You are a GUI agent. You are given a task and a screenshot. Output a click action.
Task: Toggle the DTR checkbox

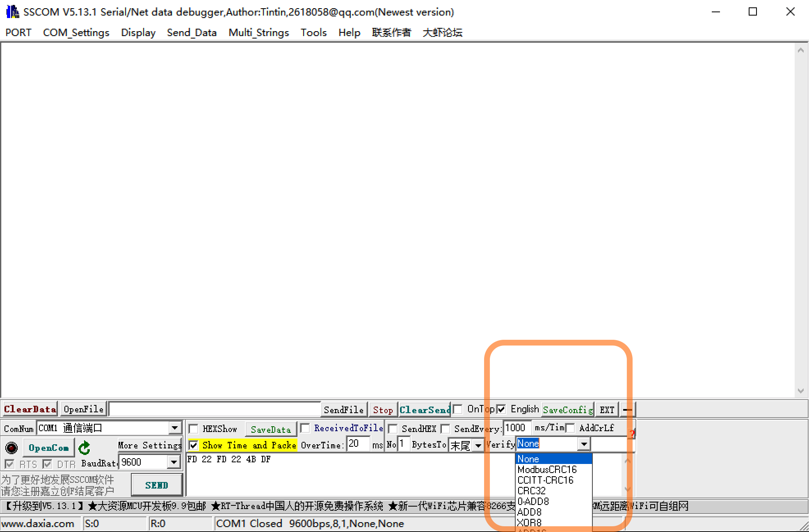[47, 464]
